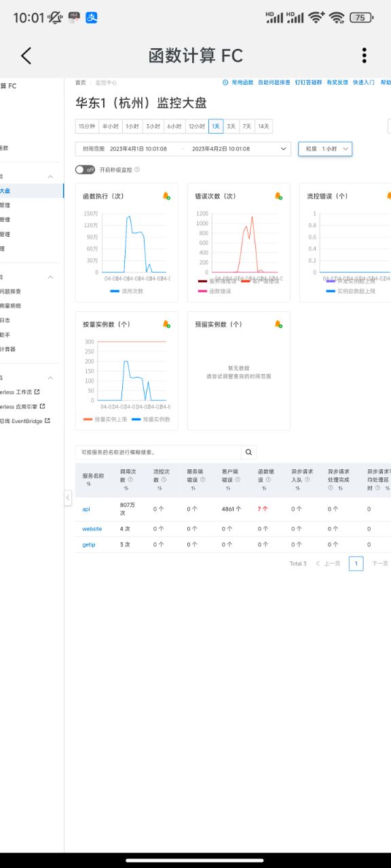
Task: Click the search magnifier icon button
Action: (x=249, y=452)
